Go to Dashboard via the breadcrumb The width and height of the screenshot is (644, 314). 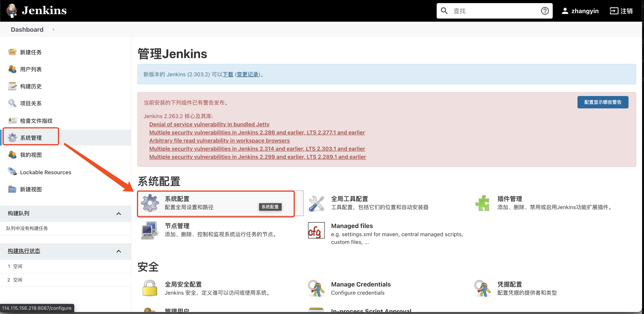point(27,29)
